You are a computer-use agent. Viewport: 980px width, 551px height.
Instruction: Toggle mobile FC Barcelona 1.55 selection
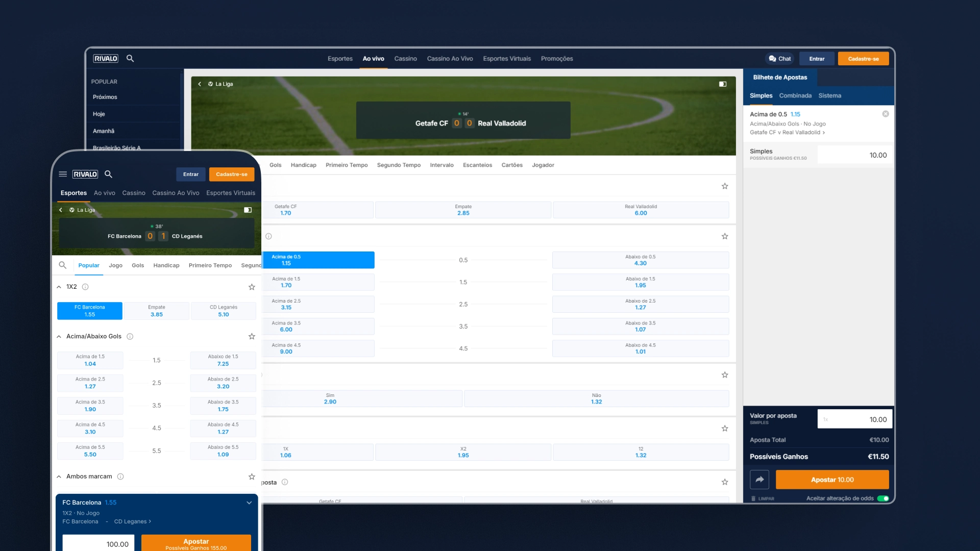tap(90, 311)
